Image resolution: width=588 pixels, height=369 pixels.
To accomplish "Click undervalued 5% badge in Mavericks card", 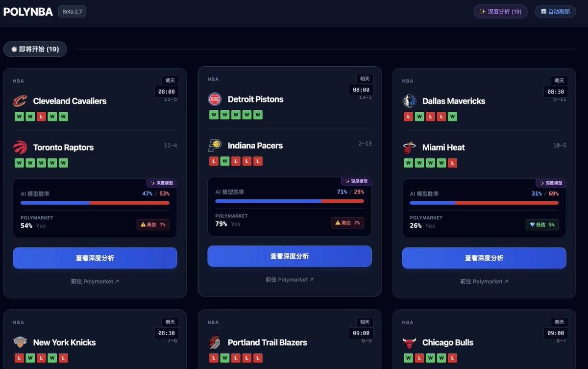I will click(542, 224).
